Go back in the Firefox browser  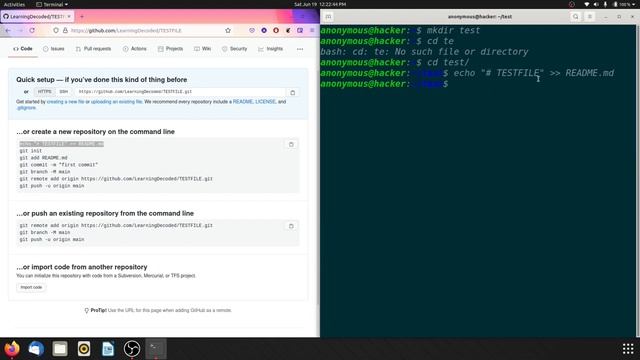coord(8,31)
